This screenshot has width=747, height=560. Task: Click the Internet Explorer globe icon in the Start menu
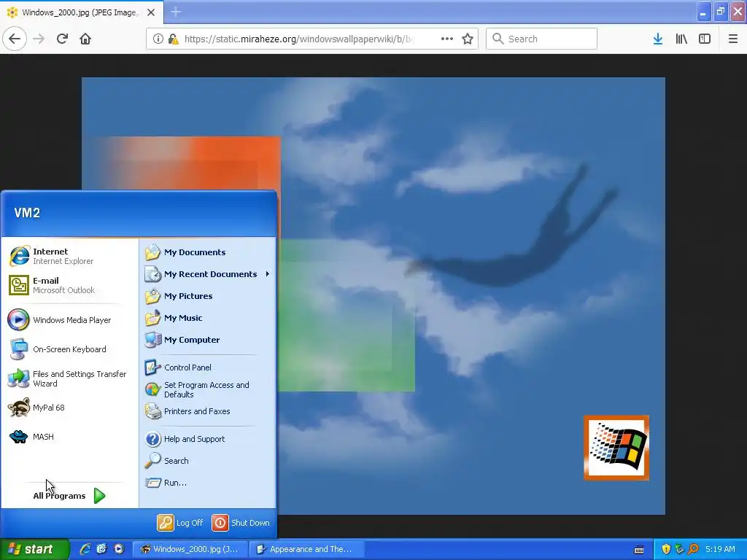coord(19,256)
